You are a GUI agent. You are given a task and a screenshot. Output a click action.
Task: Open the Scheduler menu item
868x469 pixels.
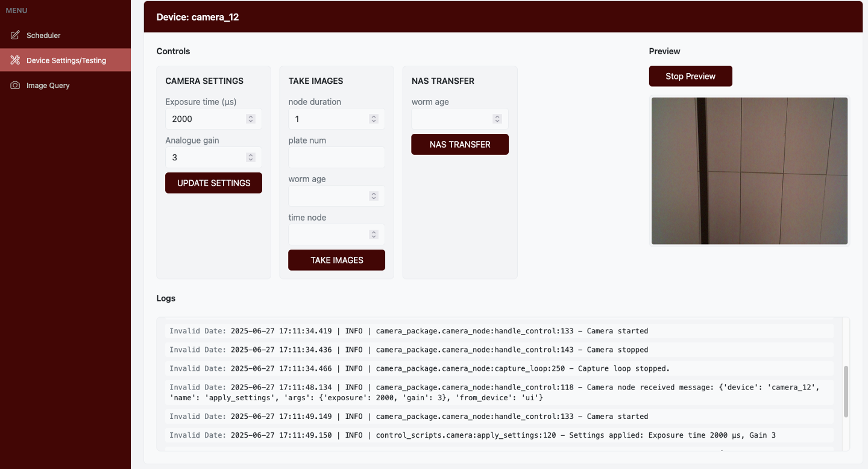pos(43,36)
